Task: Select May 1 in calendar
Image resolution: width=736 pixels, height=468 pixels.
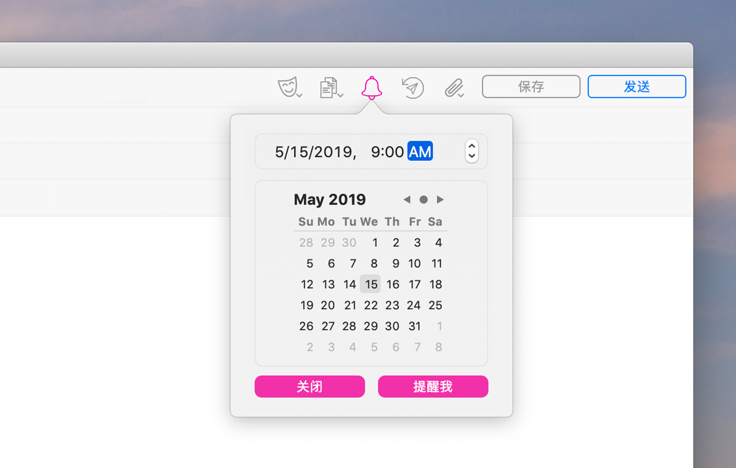Action: (375, 243)
